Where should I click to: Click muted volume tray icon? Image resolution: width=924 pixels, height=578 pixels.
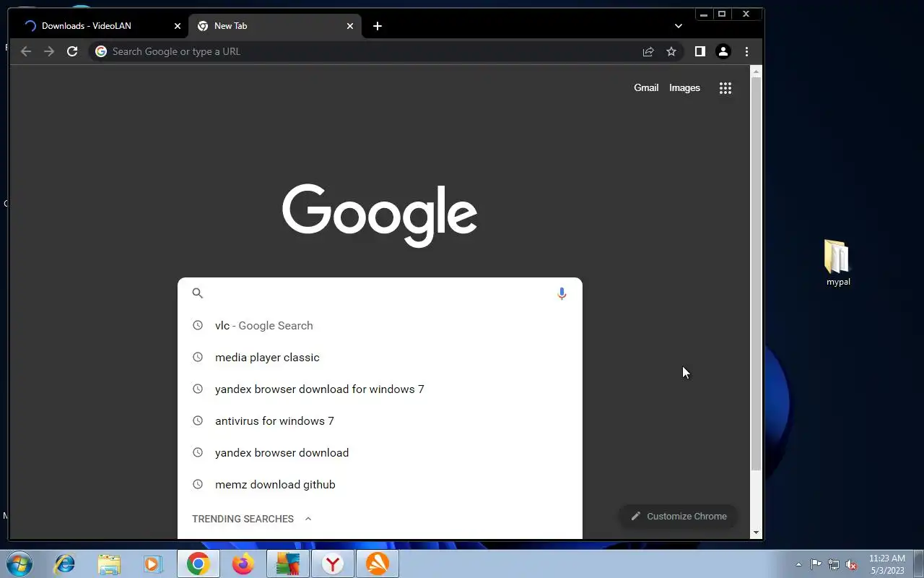click(x=852, y=564)
